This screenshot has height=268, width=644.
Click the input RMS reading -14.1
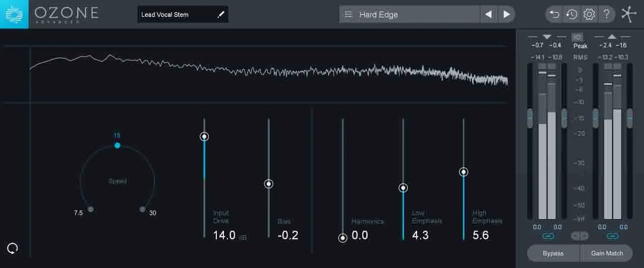tap(538, 57)
